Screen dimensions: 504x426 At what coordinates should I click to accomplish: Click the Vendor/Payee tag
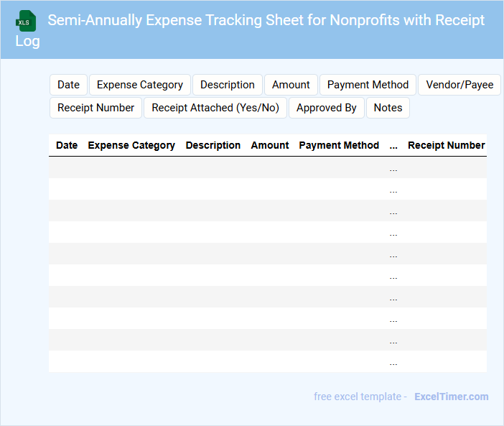[x=459, y=85]
